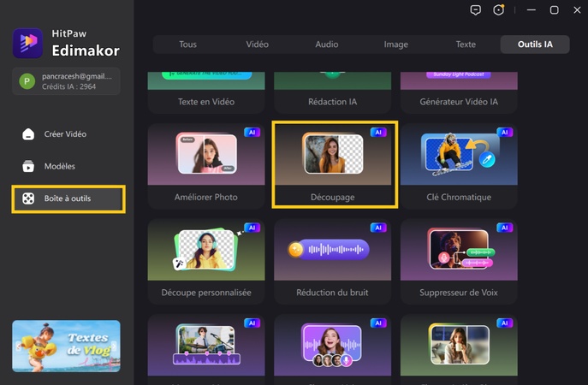Click the green P account avatar
The image size is (588, 385).
(27, 81)
